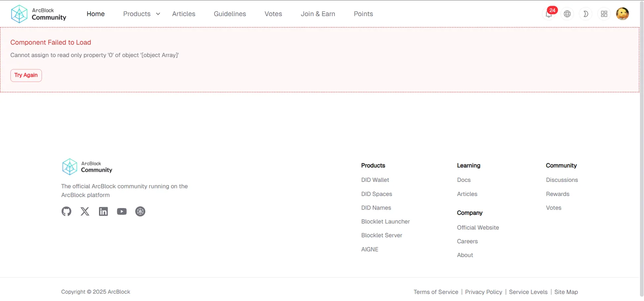Open the DID Wallet footer link
644x301 pixels.
[x=375, y=180]
